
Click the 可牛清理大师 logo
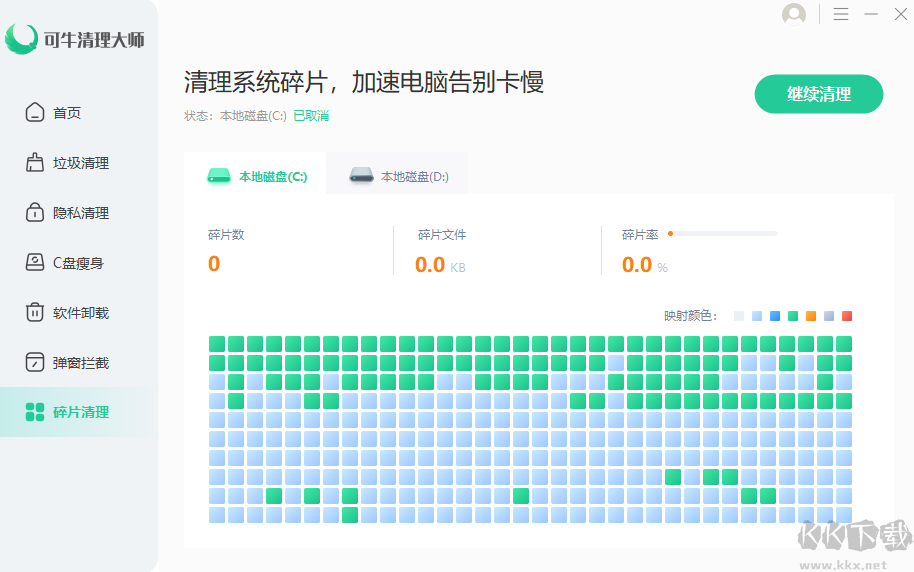(75, 39)
